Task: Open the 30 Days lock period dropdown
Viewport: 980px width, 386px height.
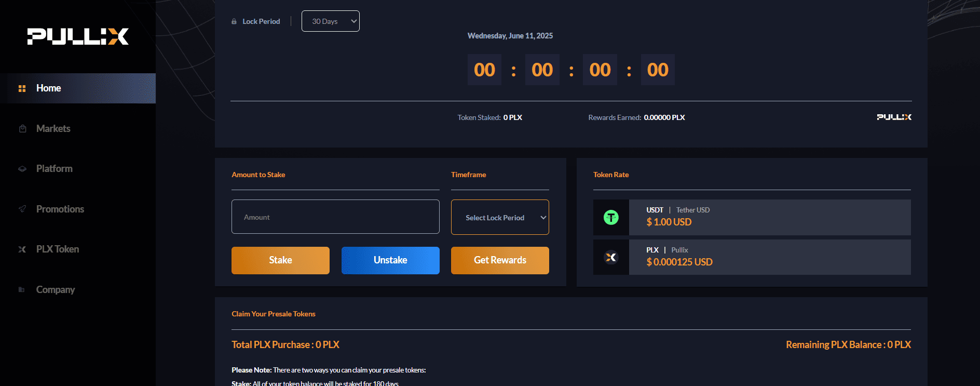Action: [x=331, y=21]
